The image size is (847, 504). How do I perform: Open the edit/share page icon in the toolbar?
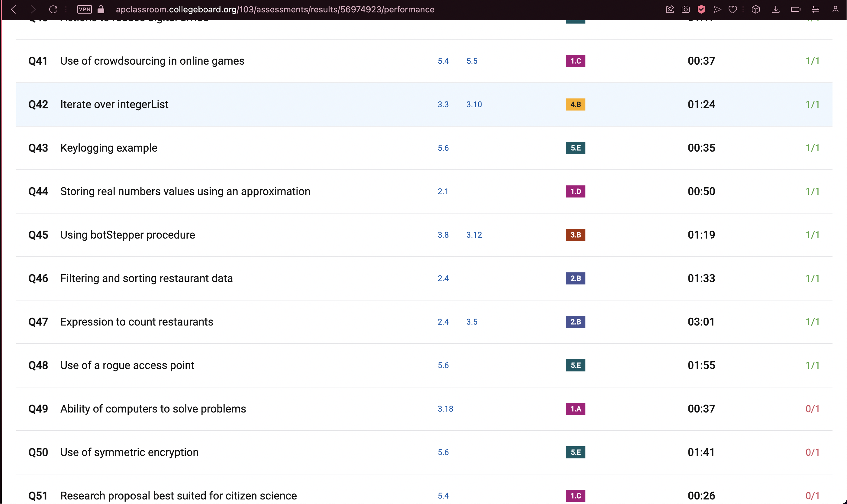pyautogui.click(x=670, y=9)
